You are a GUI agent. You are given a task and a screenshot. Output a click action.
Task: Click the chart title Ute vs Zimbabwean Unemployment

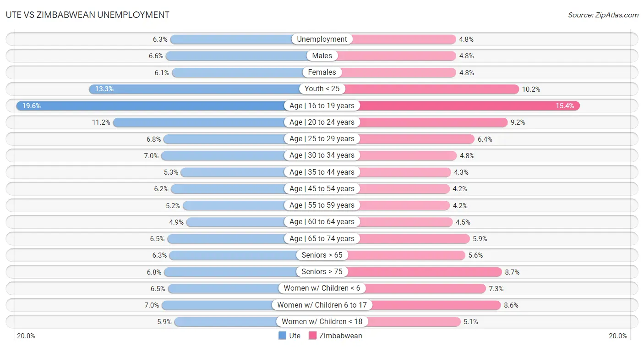87,15
